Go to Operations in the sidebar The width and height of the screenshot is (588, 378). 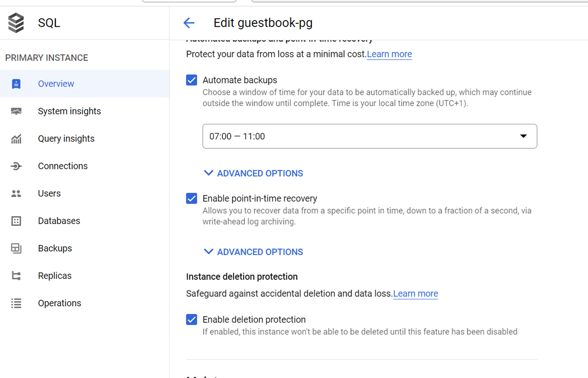click(59, 303)
